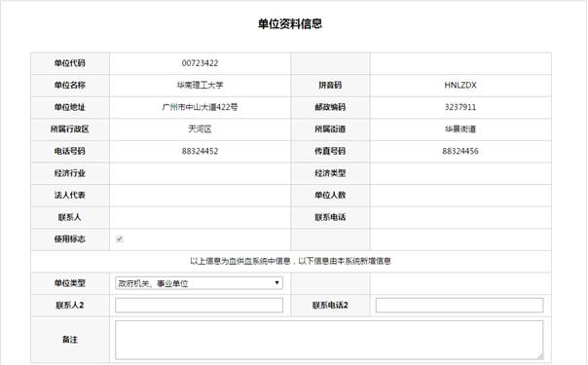Click the phone number 88324452

pos(200,151)
